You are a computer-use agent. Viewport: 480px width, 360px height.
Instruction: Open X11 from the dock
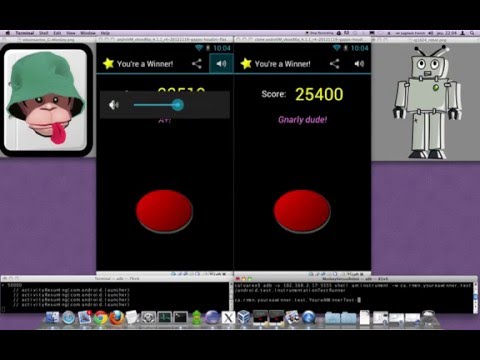228,318
